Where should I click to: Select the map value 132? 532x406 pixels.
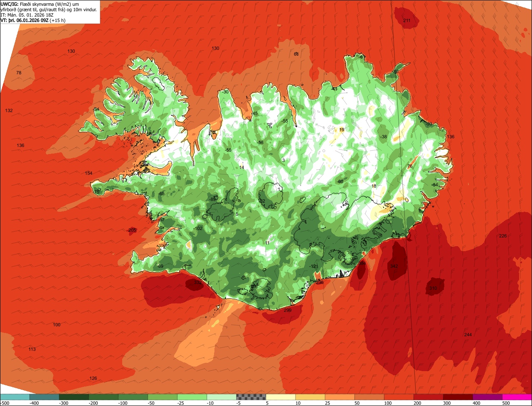9,110
